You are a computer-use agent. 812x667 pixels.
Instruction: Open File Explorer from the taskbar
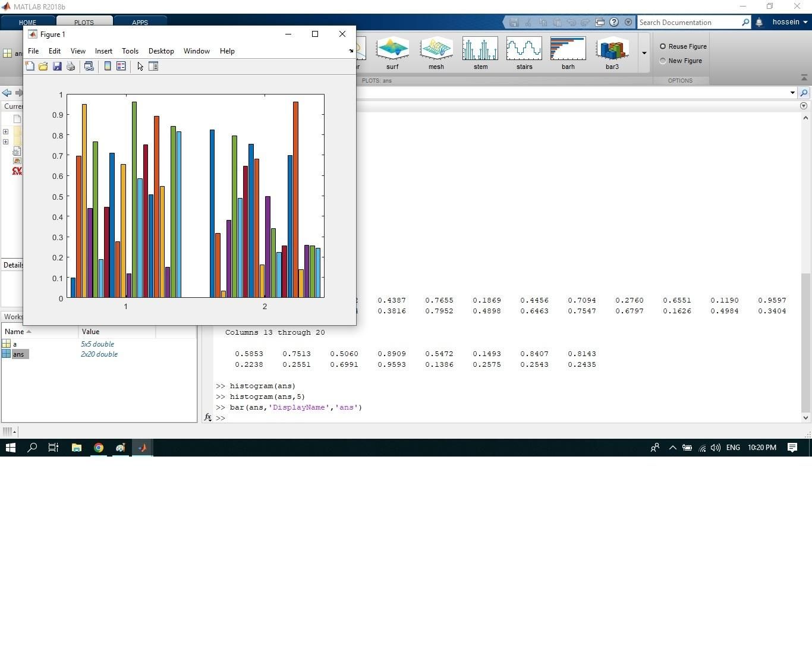click(77, 448)
